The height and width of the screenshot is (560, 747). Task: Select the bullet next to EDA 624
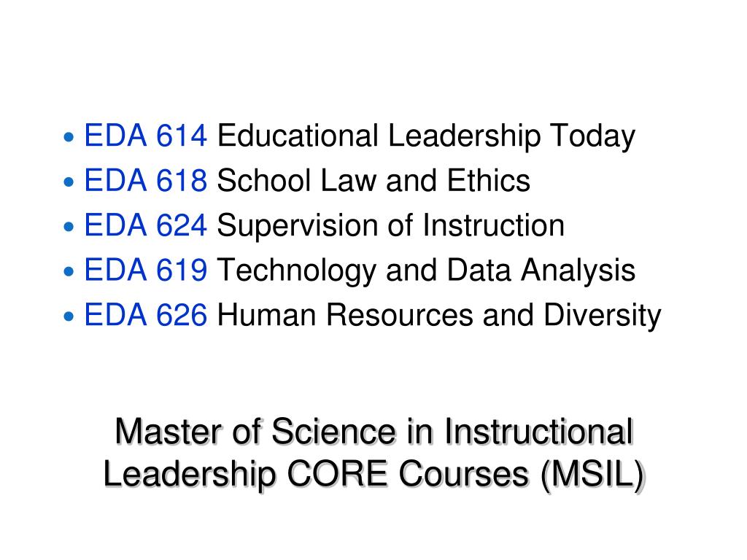(x=69, y=227)
